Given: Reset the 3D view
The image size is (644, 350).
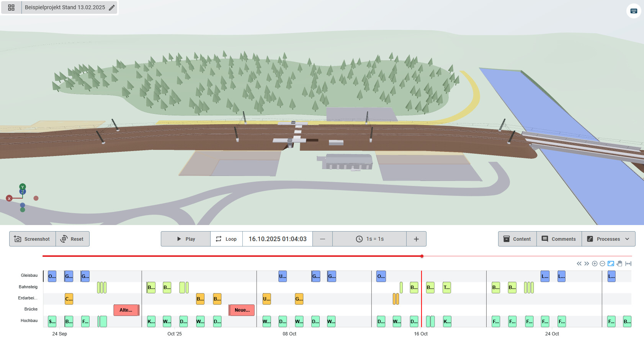Looking at the screenshot, I should pyautogui.click(x=72, y=239).
